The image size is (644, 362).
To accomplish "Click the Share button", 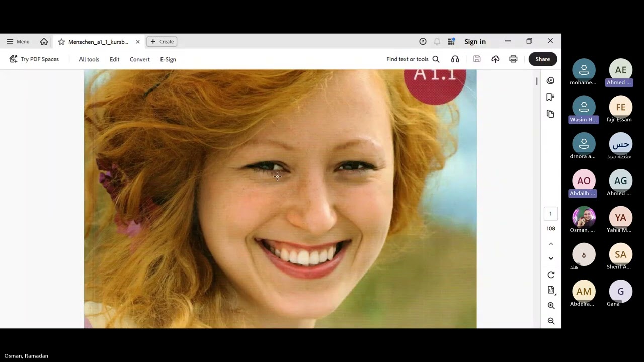I will tap(543, 59).
